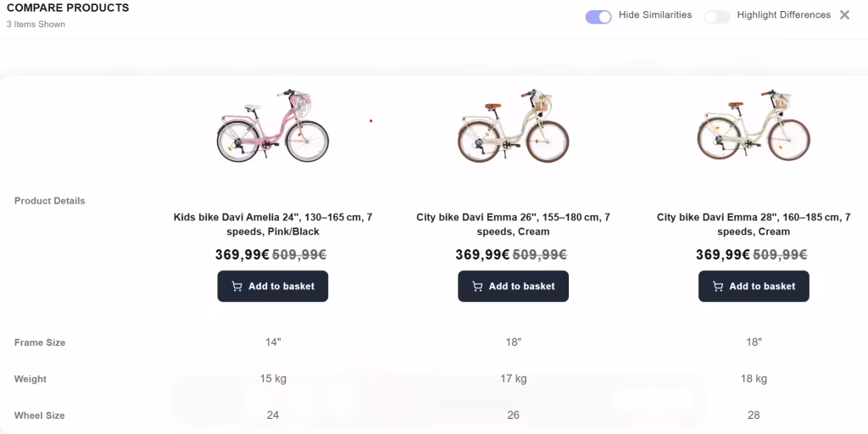The height and width of the screenshot is (434, 868).
Task: Open the pink kids bike image
Action: tap(273, 125)
